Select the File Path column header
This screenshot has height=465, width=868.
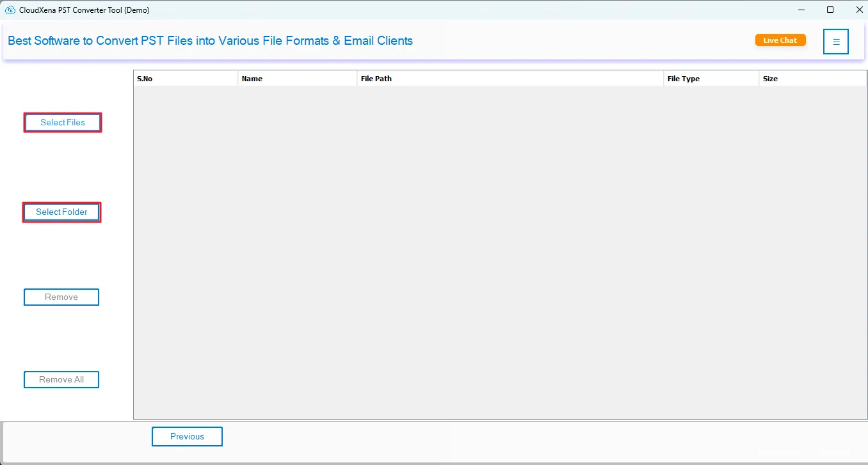510,79
